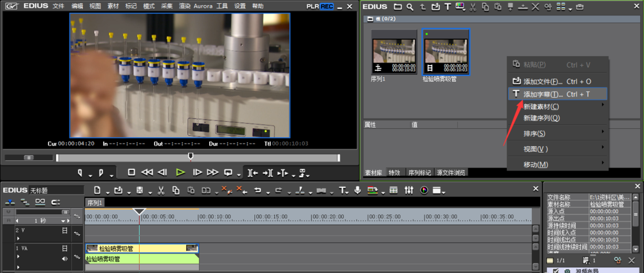Click the search icon in bin toolbar

click(x=410, y=7)
